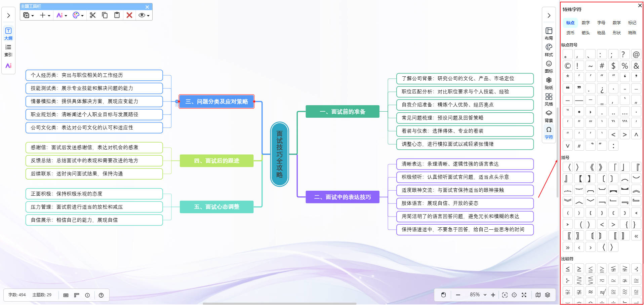Toggle the mouse mode icon in zoom bar
Screen dimensions: 644x305
(443, 295)
